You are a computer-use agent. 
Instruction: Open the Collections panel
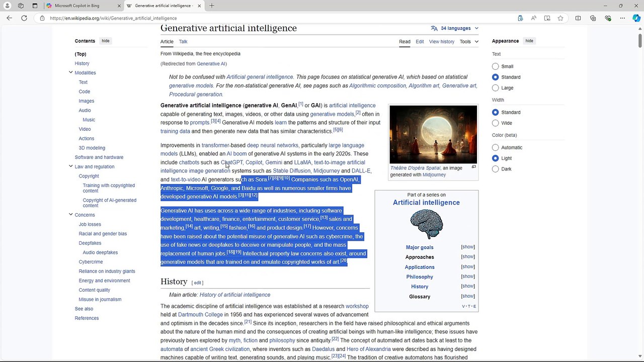coord(593,18)
